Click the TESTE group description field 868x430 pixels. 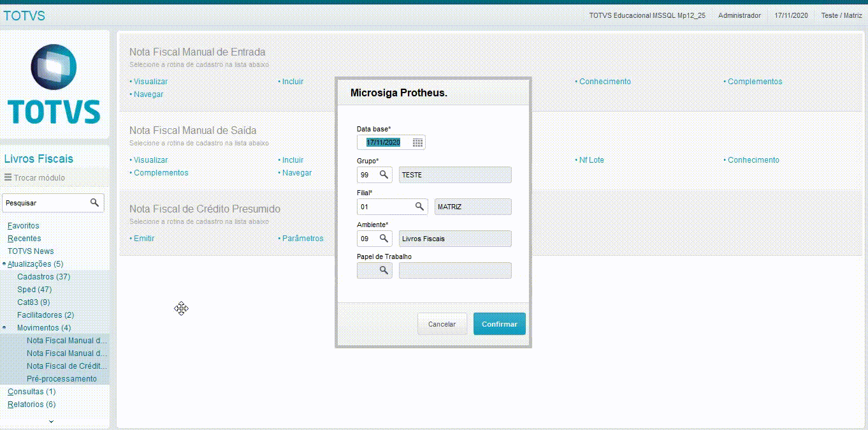click(x=455, y=174)
